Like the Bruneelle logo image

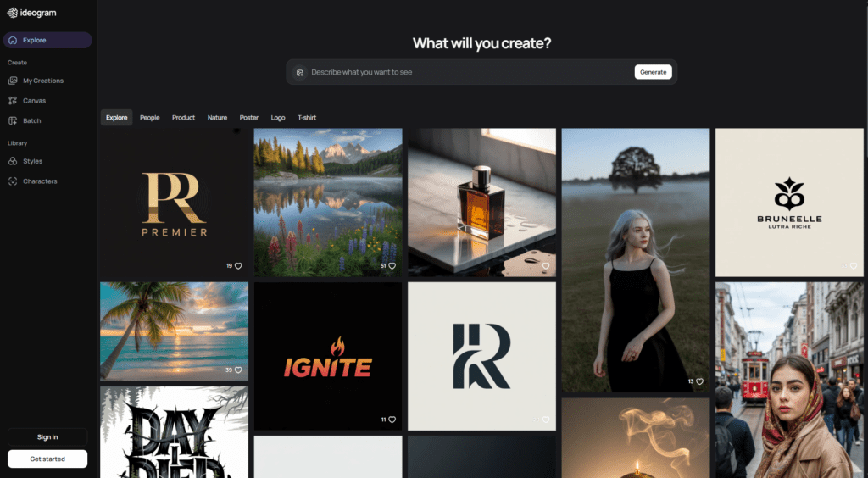coord(854,266)
